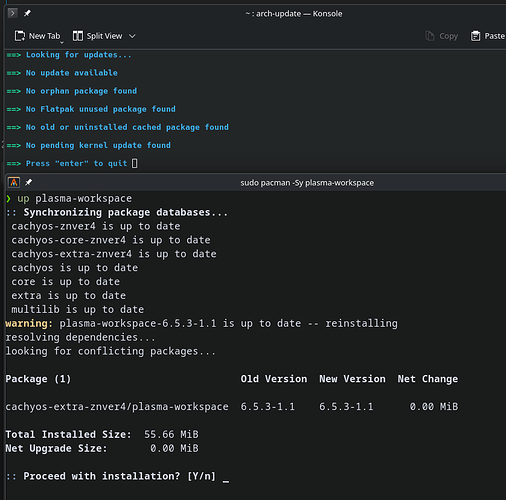Click the 'No update available' output line
506x500 pixels.
click(72, 73)
